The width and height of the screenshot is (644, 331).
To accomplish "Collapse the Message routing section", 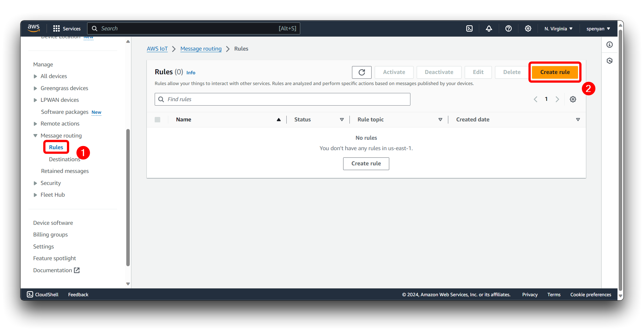I will point(35,136).
